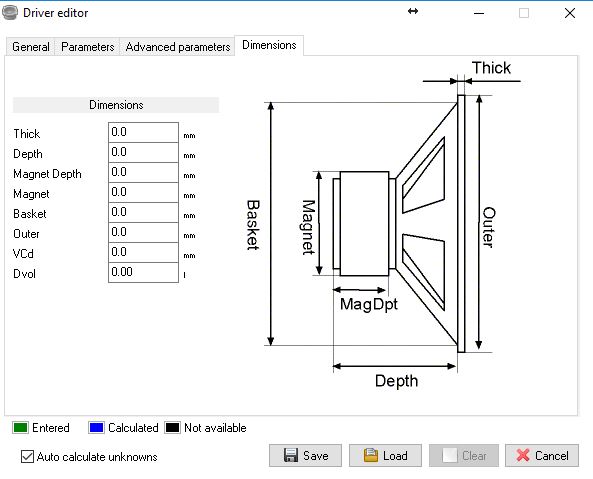Focus the Depth input field

pos(143,152)
